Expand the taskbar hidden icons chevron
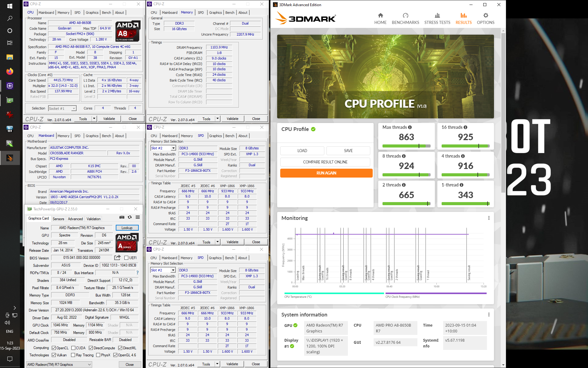This screenshot has width=588, height=368. pyautogui.click(x=14, y=308)
